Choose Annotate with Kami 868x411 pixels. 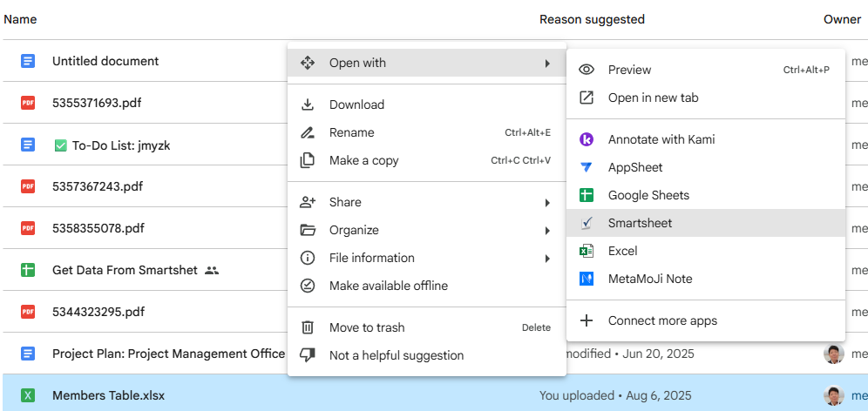pos(706,139)
